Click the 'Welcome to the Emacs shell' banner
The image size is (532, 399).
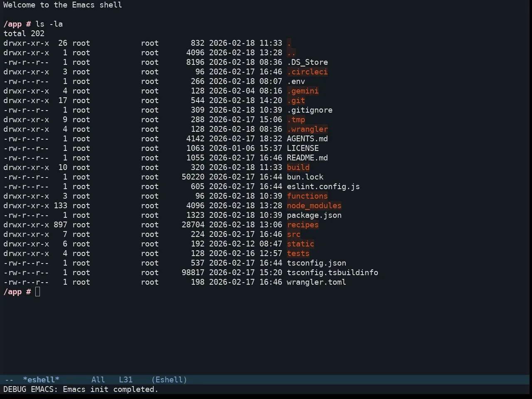63,5
